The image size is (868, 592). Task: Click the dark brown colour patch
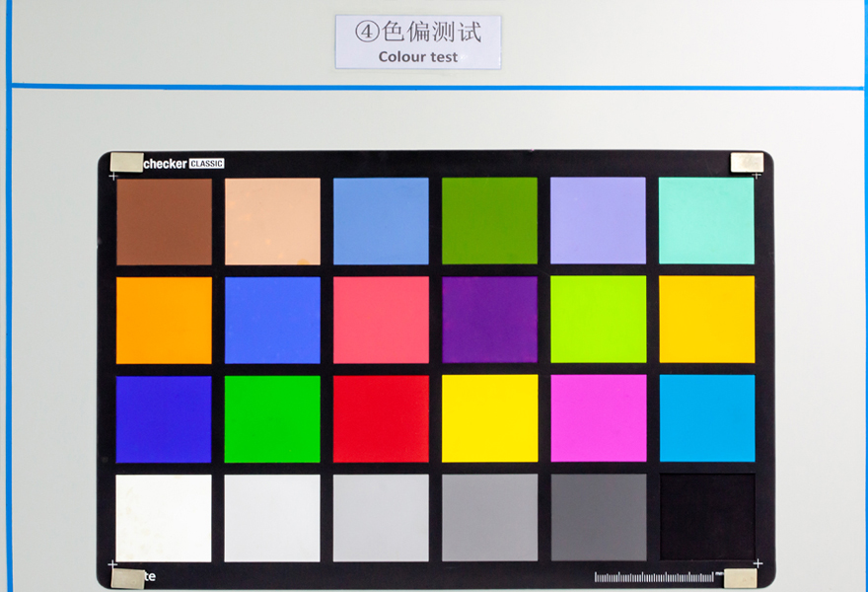(164, 222)
